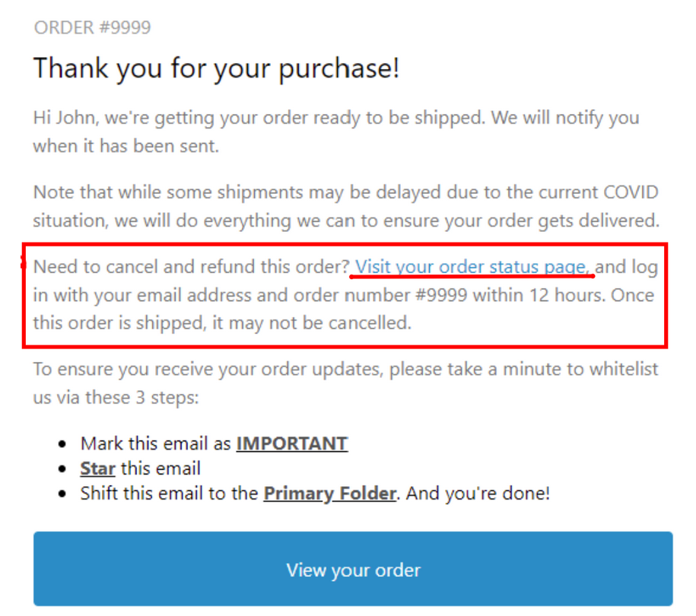The height and width of the screenshot is (616, 696).
Task: Click the underlined Primary Folder text
Action: tap(330, 494)
